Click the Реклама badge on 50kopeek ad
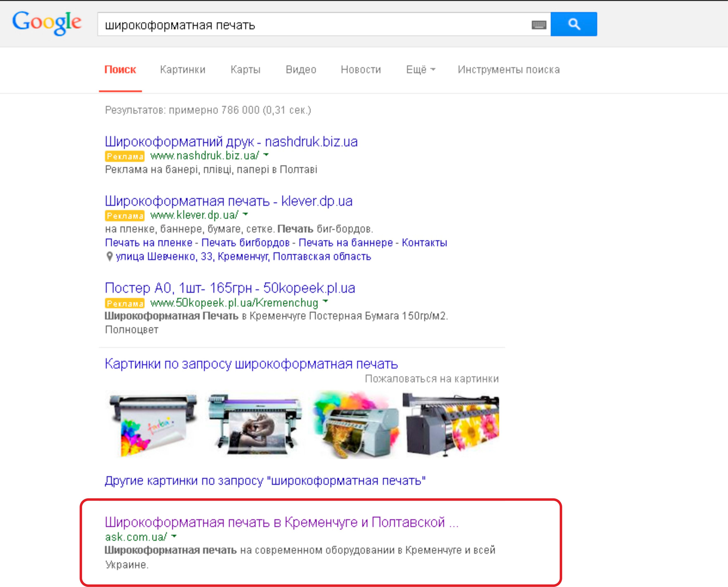 coord(125,303)
